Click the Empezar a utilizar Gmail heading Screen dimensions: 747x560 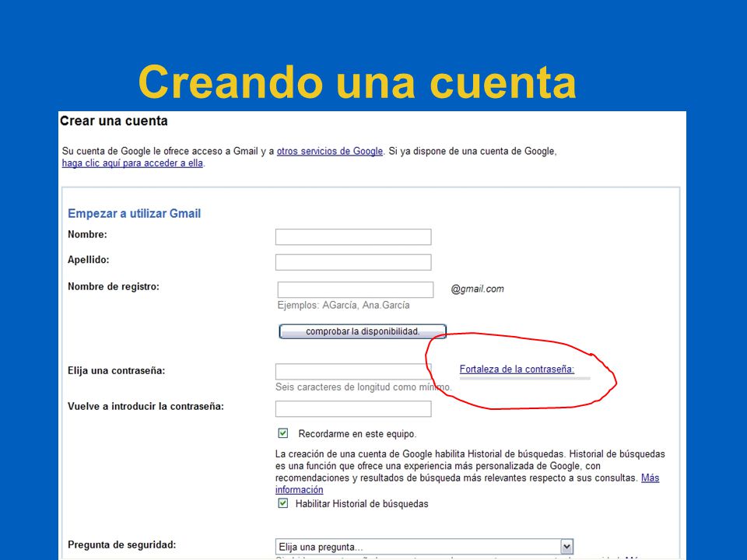[135, 213]
